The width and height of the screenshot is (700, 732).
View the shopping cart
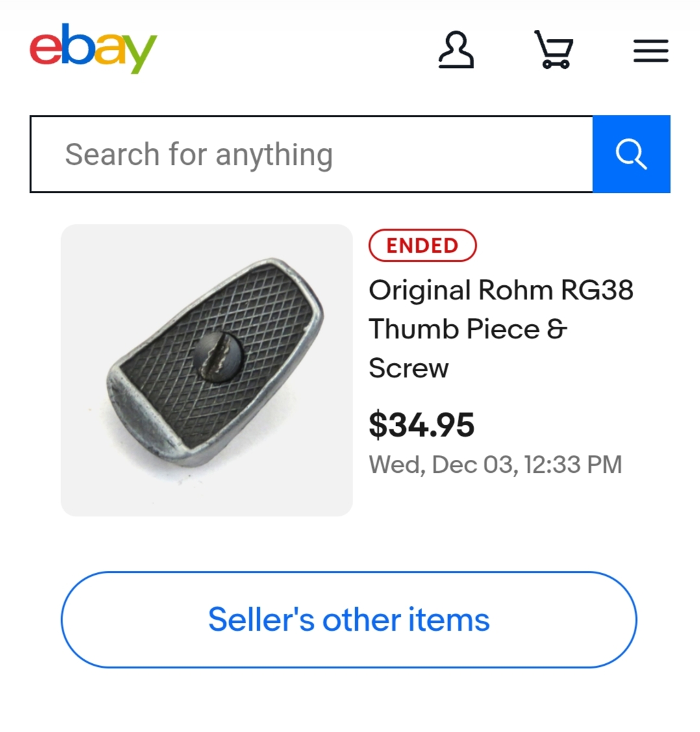(x=554, y=49)
